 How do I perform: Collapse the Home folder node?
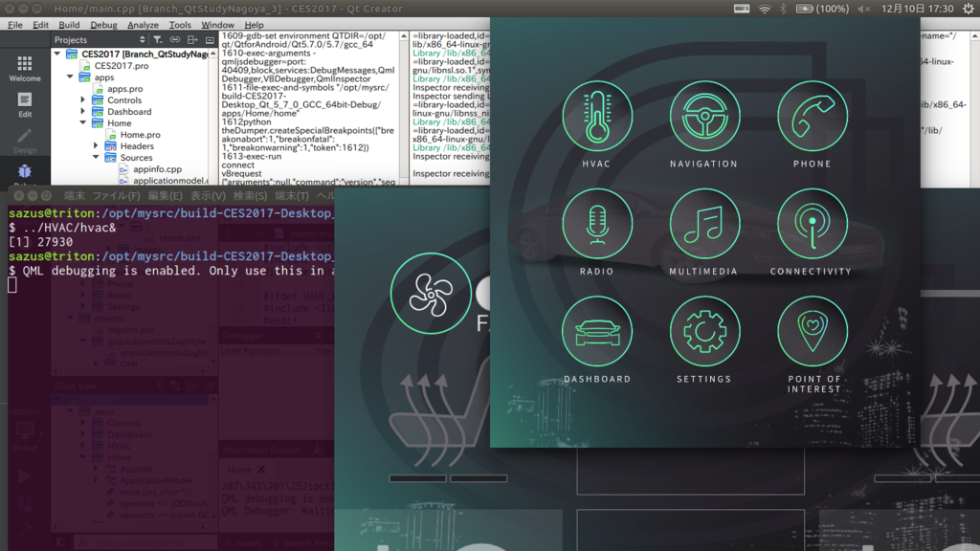[82, 123]
